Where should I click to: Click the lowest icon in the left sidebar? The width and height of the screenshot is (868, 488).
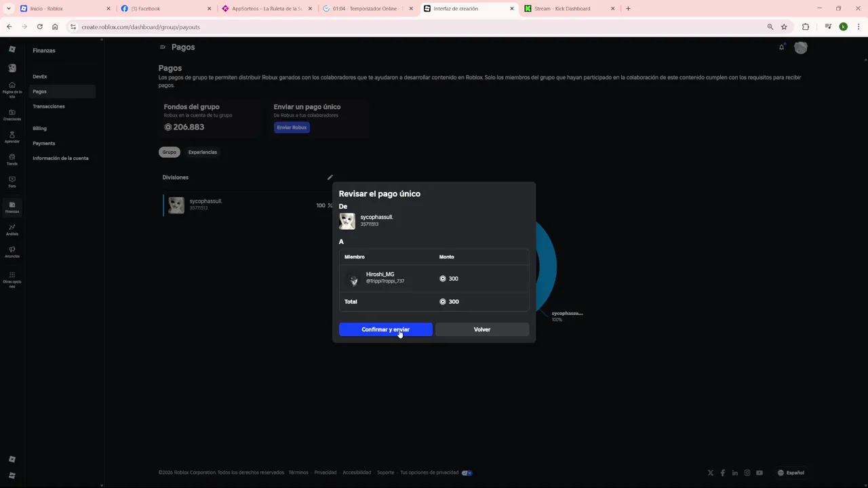point(12,475)
